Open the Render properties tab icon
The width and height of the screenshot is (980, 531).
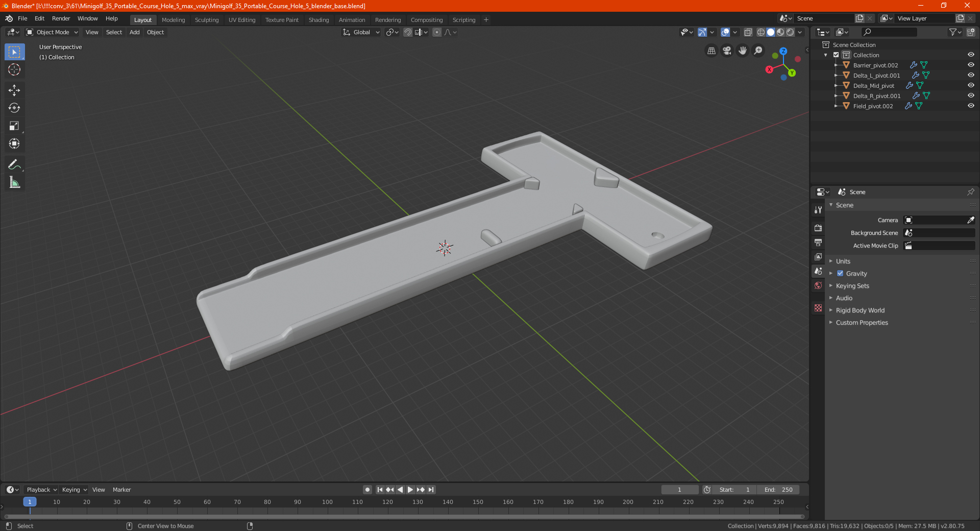[818, 228]
